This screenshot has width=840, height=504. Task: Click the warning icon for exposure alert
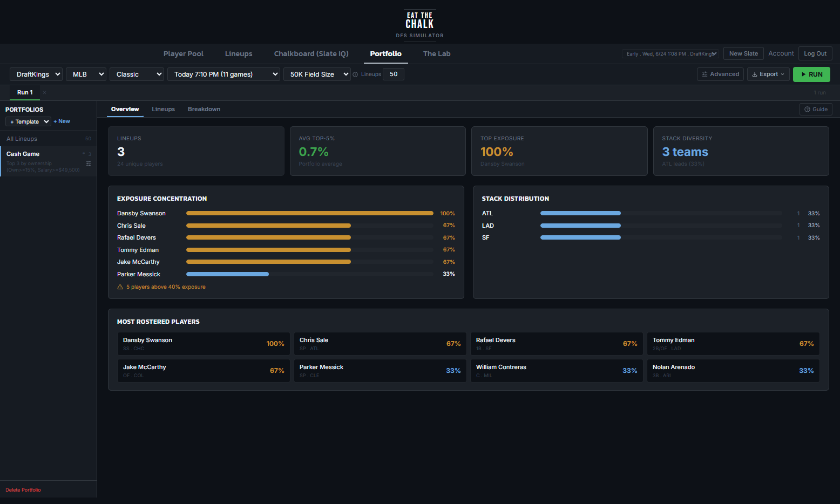[x=120, y=287]
